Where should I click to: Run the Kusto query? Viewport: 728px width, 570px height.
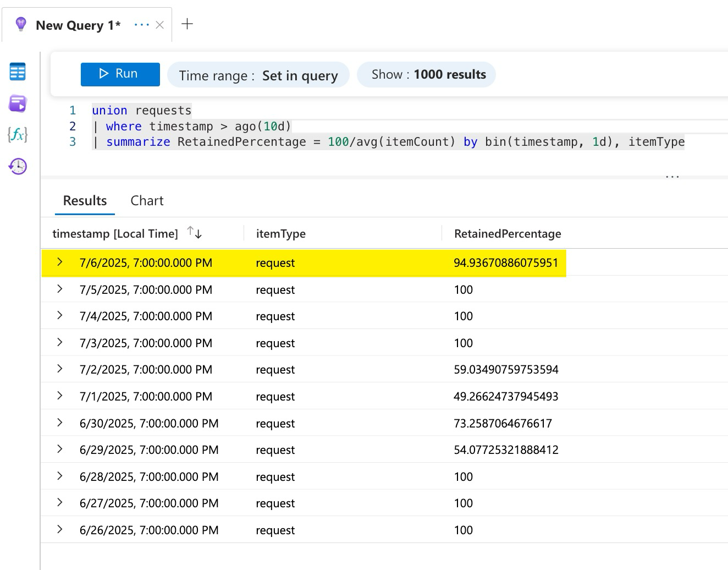pos(120,74)
